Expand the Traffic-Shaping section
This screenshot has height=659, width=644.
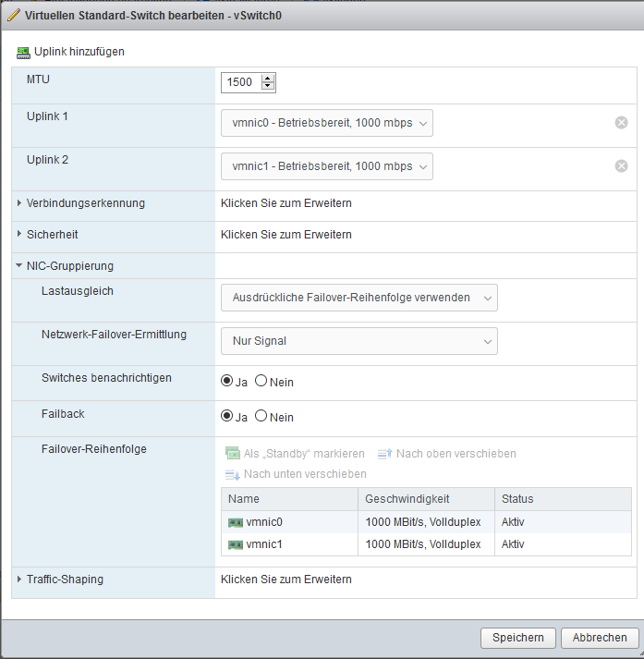(19, 580)
